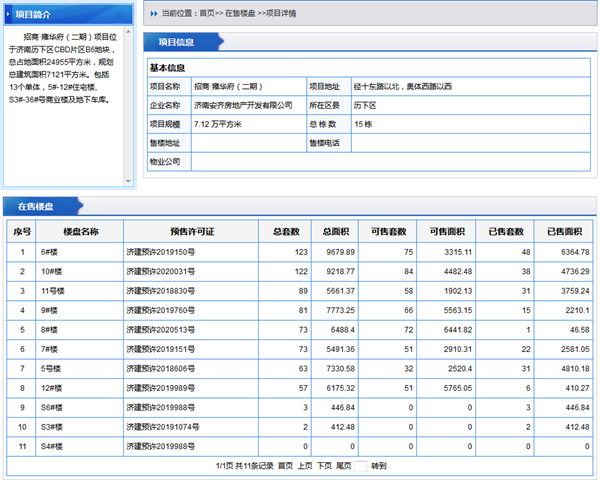Go to 首页 in table pagination
Image resolution: width=600 pixels, height=484 pixels.
(x=285, y=466)
